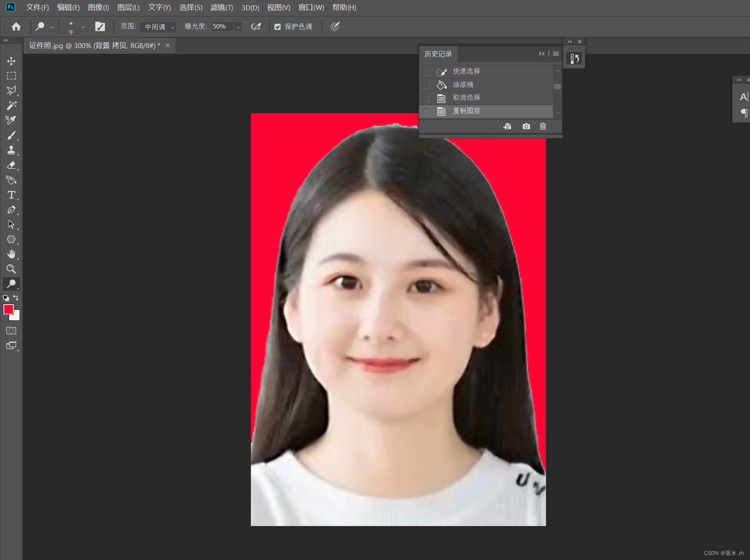
Task: Toggle history brush source for 快速选择
Action: [x=426, y=72]
